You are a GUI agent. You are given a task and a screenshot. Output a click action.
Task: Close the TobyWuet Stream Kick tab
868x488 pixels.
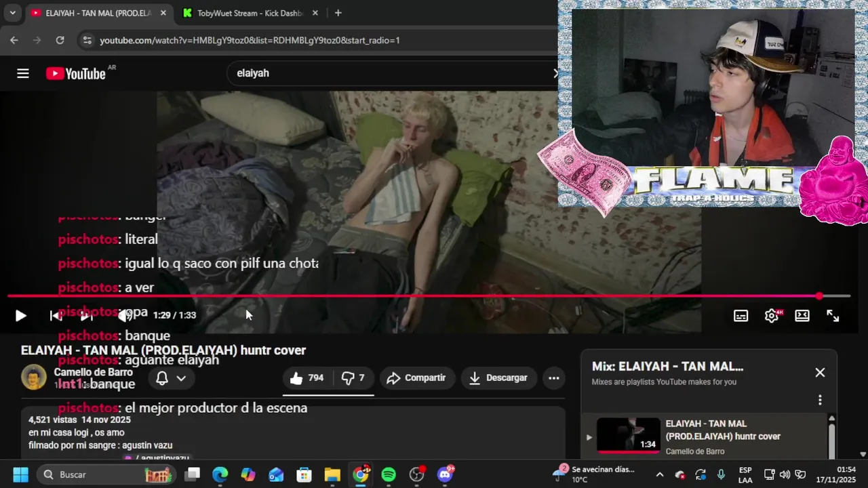click(x=315, y=13)
